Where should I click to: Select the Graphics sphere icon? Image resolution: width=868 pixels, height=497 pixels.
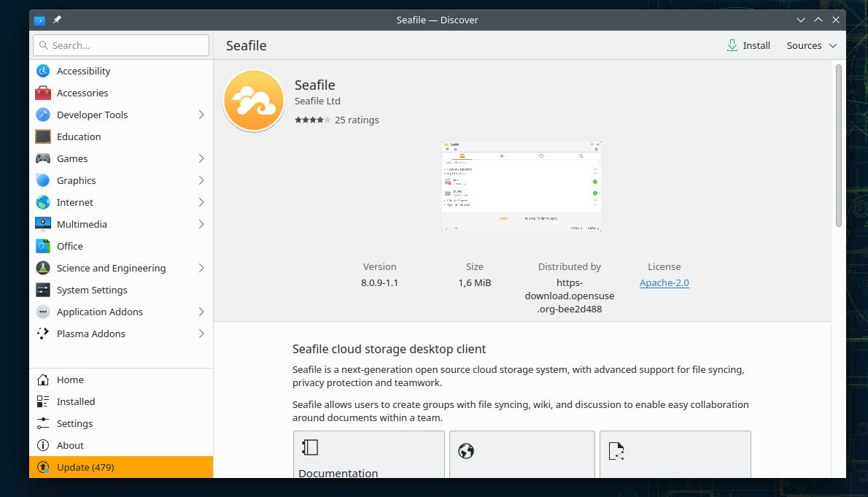[43, 180]
